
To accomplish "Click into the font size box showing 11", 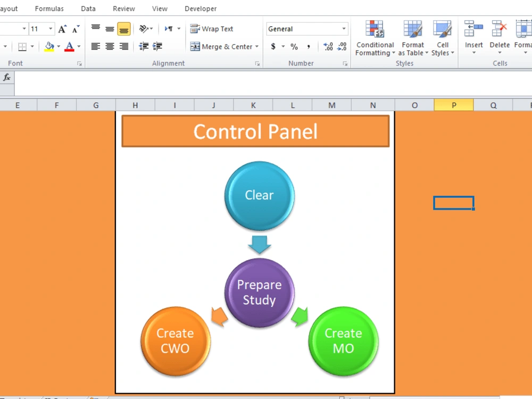I will point(38,29).
